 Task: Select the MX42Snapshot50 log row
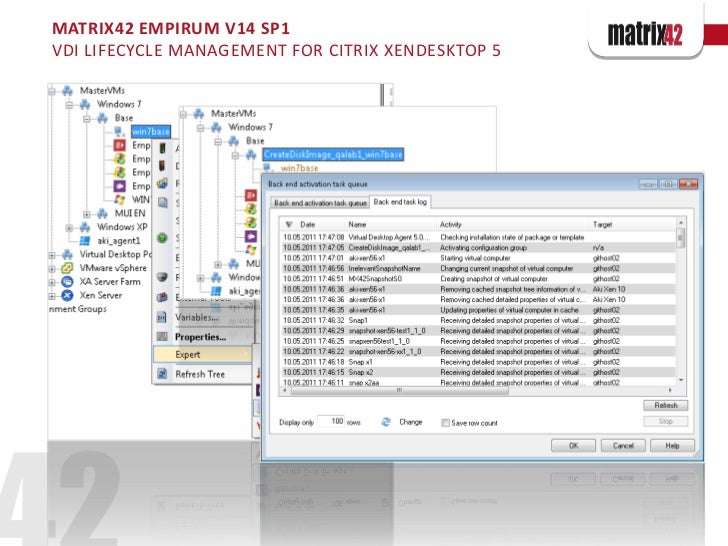coord(478,279)
